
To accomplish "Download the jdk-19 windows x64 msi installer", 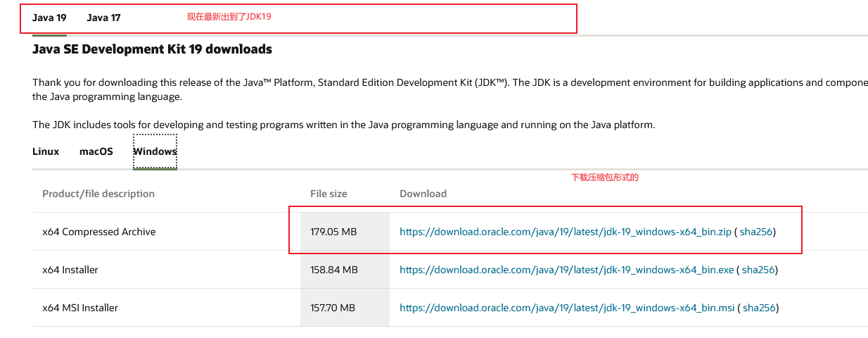I will (567, 308).
